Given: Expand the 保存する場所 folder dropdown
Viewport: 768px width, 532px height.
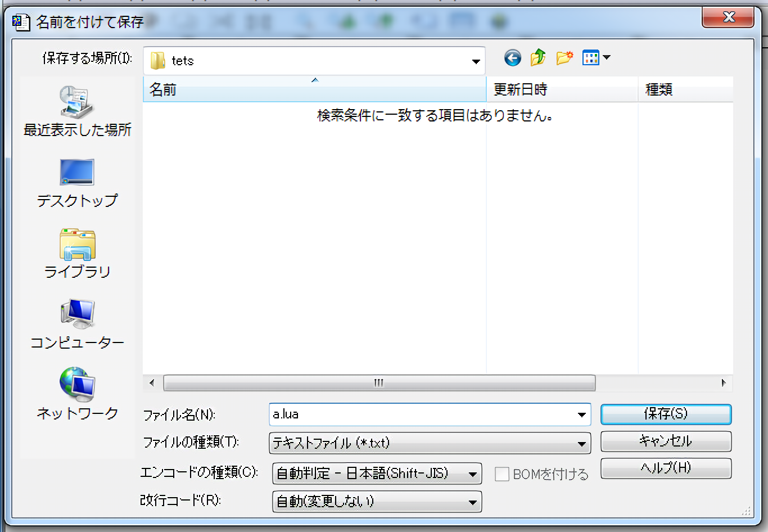Looking at the screenshot, I should coord(476,61).
